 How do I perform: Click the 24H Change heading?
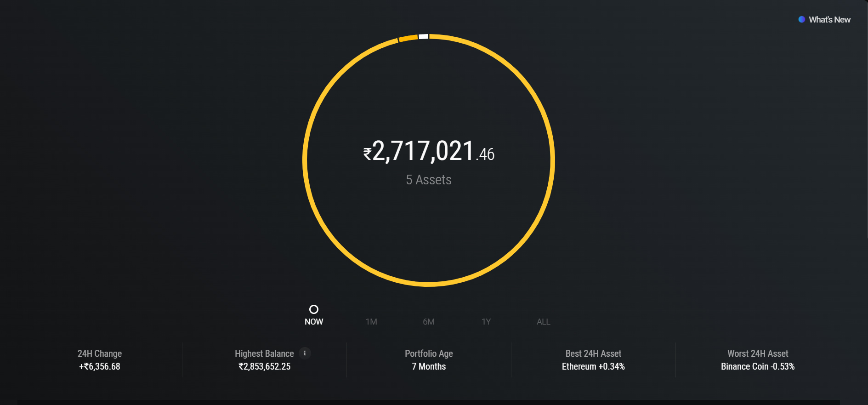(100, 354)
